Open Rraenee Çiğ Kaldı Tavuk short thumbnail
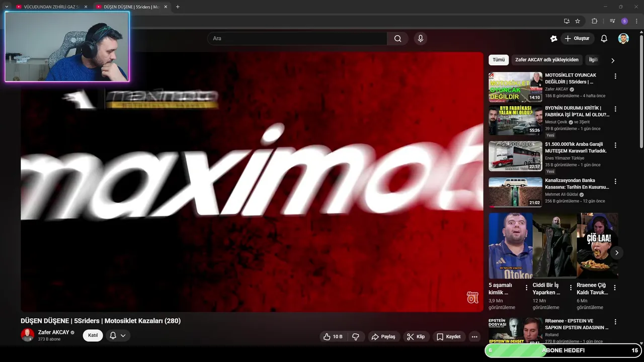The image size is (644, 362). coord(597,245)
